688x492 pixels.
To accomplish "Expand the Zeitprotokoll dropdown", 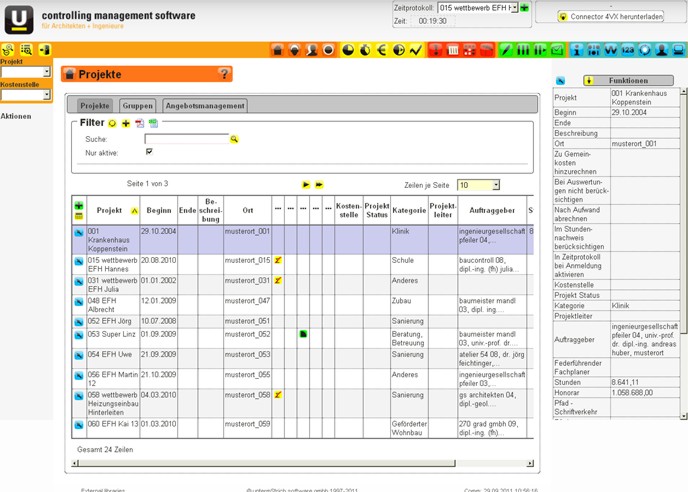I will pos(515,8).
